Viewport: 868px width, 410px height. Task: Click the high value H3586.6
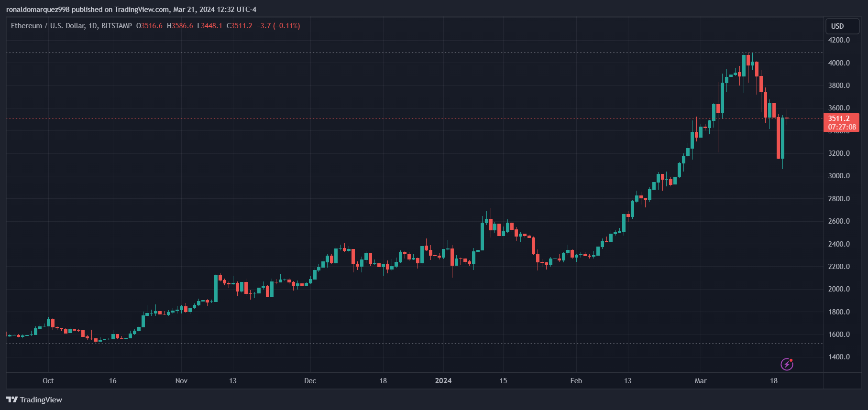(x=180, y=26)
